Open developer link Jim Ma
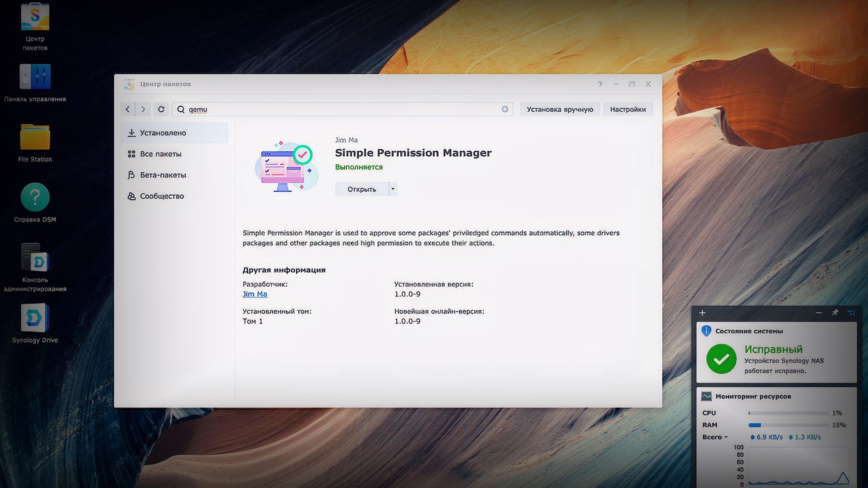Screen dimensions: 868x488 pyautogui.click(x=255, y=294)
